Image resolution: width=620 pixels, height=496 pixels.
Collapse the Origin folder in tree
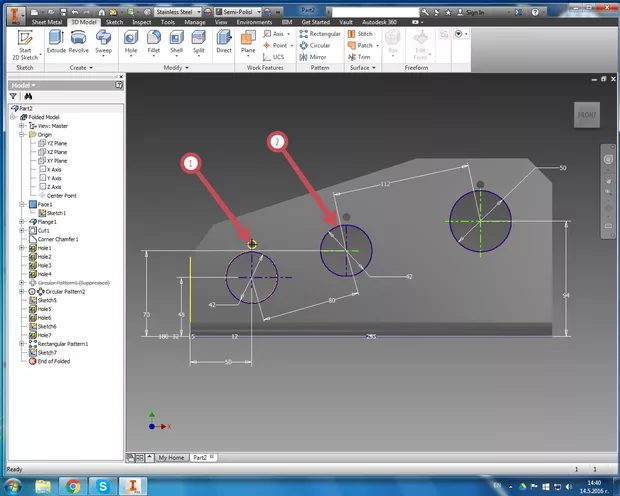coord(22,134)
